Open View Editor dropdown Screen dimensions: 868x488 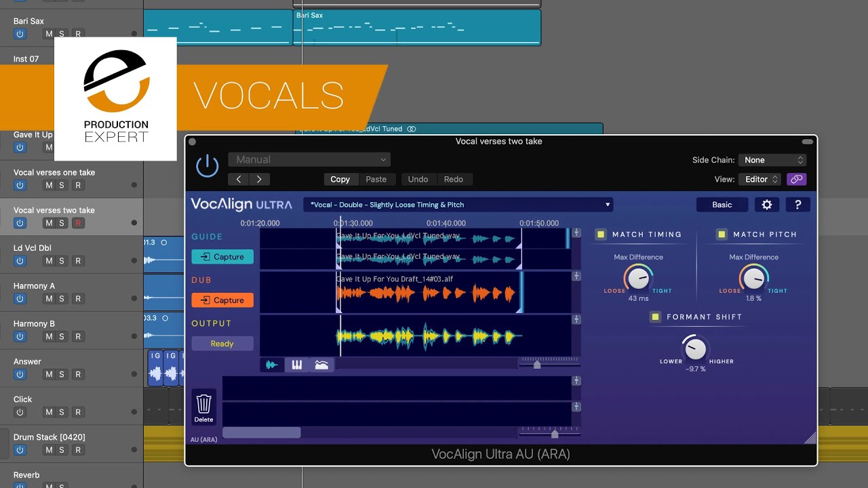pos(762,180)
